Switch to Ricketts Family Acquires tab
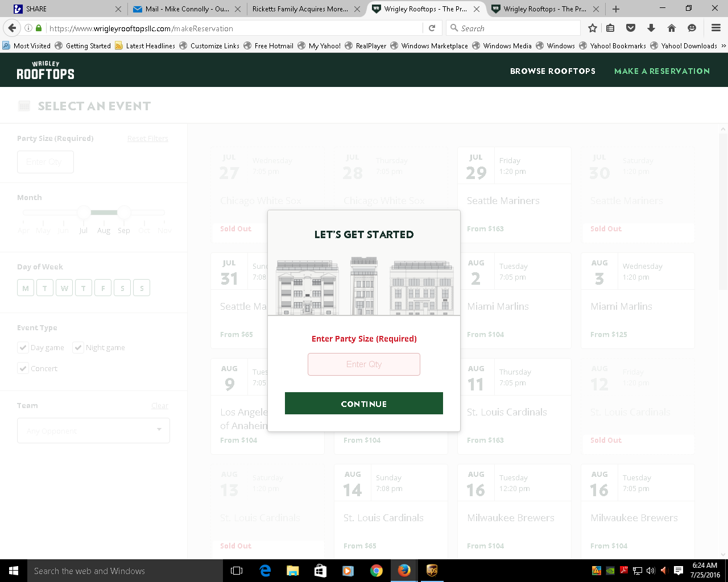The width and height of the screenshot is (728, 582). coord(306,9)
